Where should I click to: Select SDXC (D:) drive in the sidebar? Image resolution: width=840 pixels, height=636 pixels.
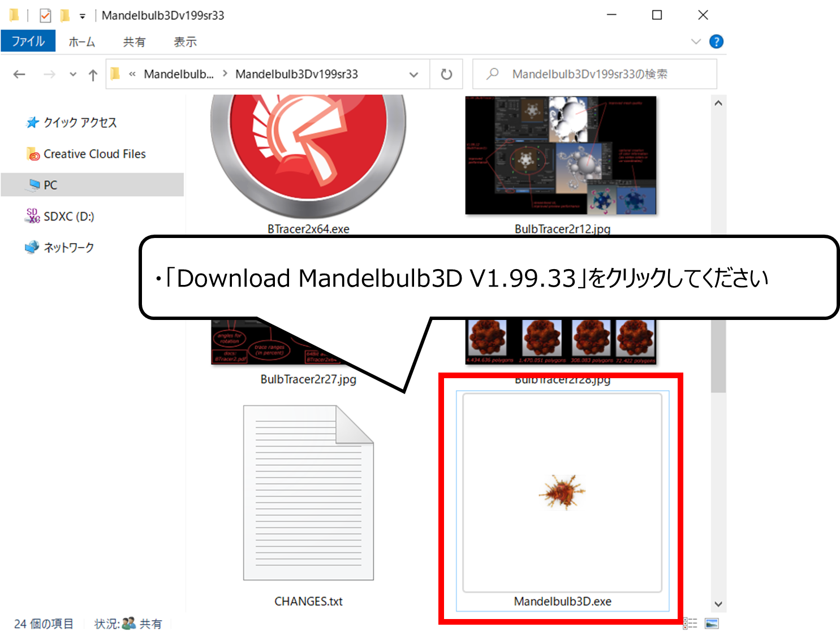pos(59,216)
